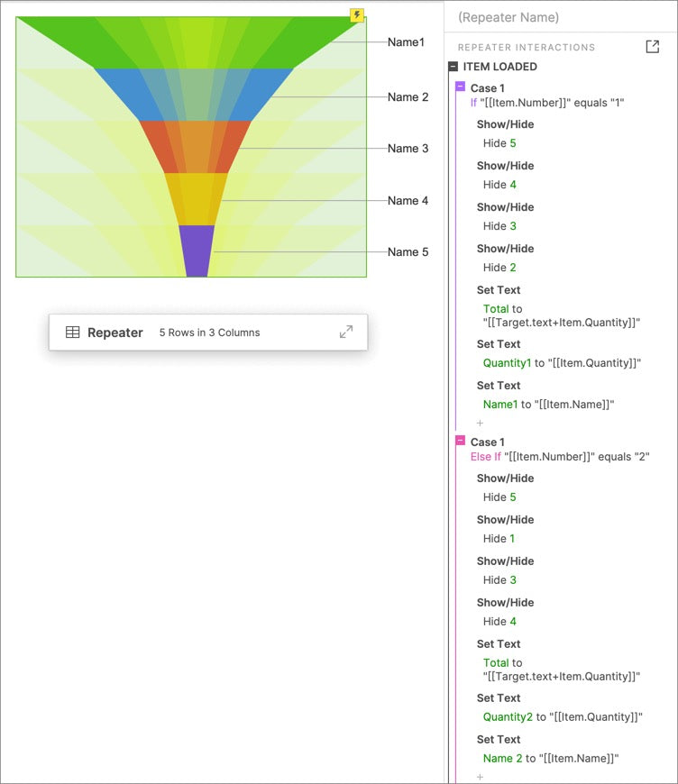Click the Repeater table grid icon
The height and width of the screenshot is (784, 678).
[x=72, y=332]
